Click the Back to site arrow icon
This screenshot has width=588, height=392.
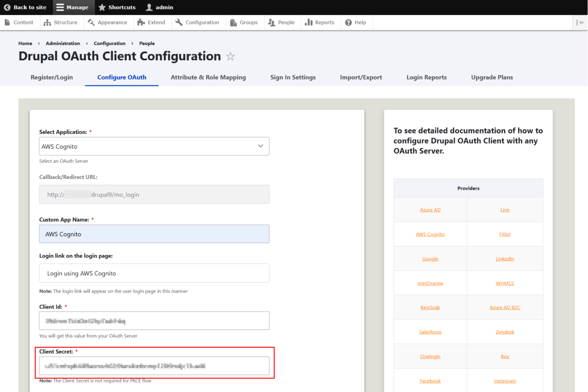(x=7, y=7)
